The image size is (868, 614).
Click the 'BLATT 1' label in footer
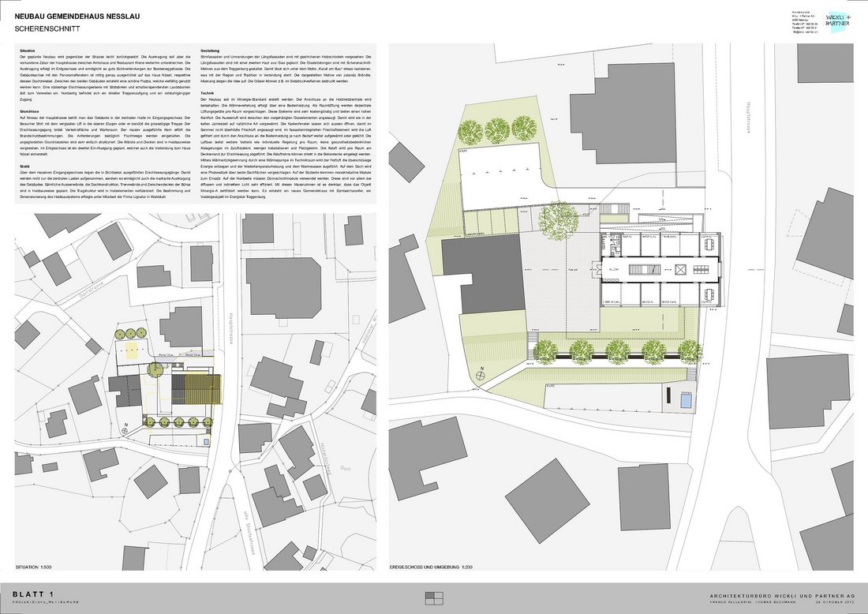tap(33, 593)
